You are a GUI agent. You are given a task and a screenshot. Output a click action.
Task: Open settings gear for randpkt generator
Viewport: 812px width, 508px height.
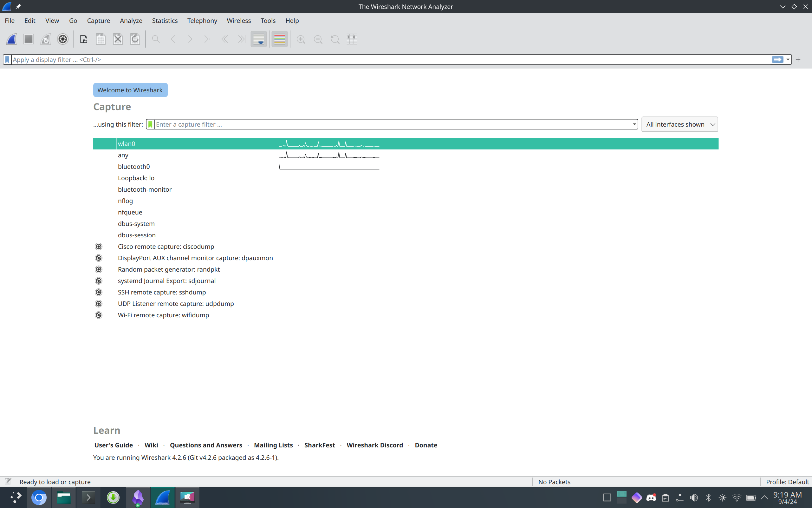point(98,269)
